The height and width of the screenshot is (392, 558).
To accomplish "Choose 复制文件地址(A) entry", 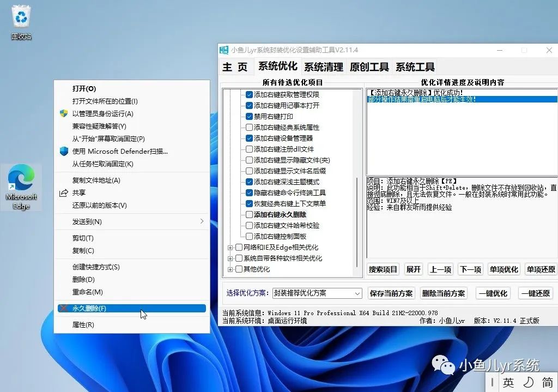I will click(x=132, y=180).
